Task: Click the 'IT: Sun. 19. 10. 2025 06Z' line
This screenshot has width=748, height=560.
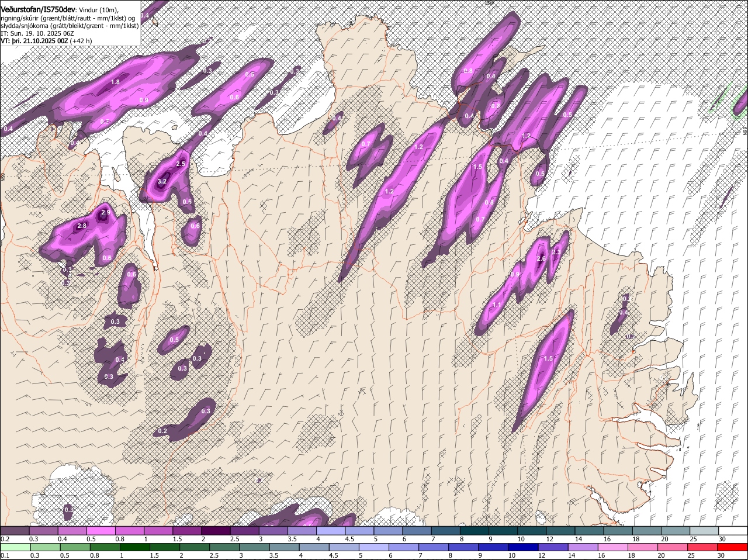Action: (37, 34)
